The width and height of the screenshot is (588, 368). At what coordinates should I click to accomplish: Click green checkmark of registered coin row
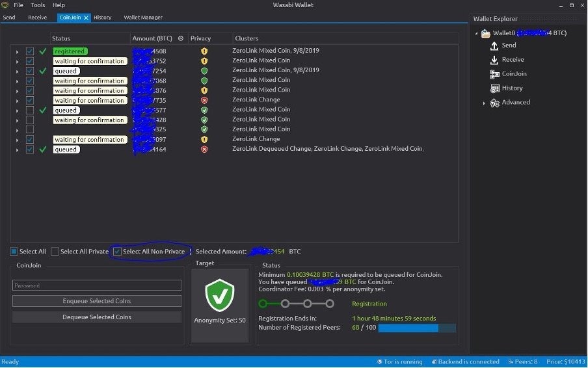click(43, 51)
